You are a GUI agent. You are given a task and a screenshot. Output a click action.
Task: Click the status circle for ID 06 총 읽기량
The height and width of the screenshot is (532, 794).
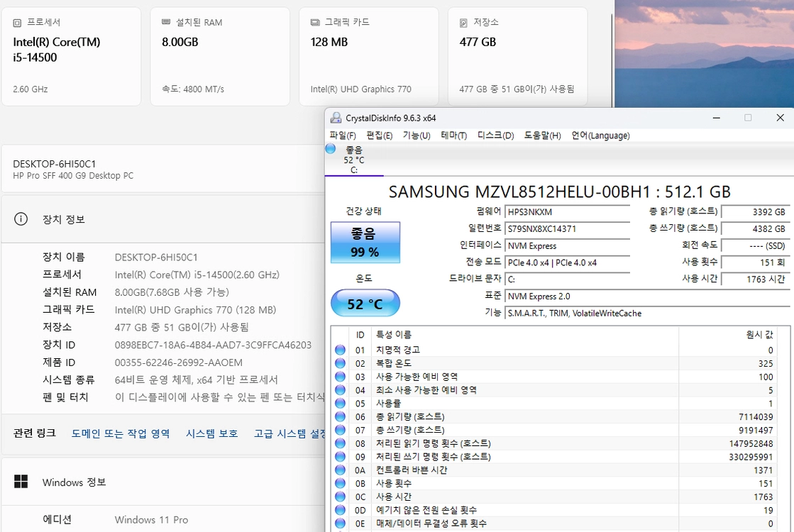(x=341, y=416)
